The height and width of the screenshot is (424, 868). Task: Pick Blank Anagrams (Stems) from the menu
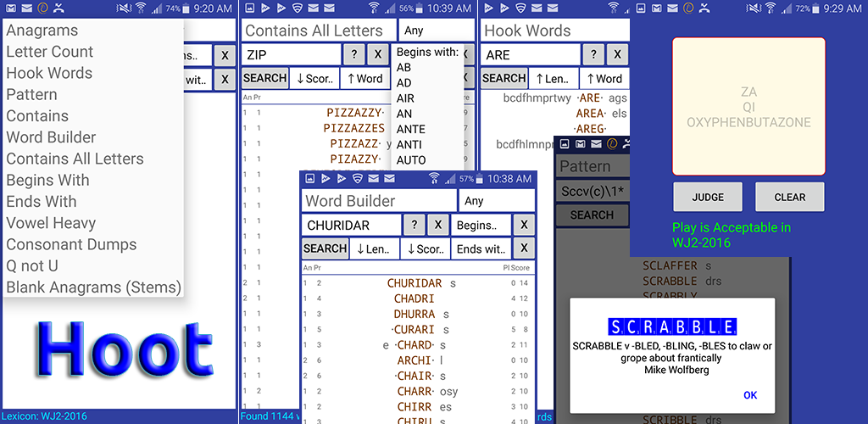pos(93,287)
